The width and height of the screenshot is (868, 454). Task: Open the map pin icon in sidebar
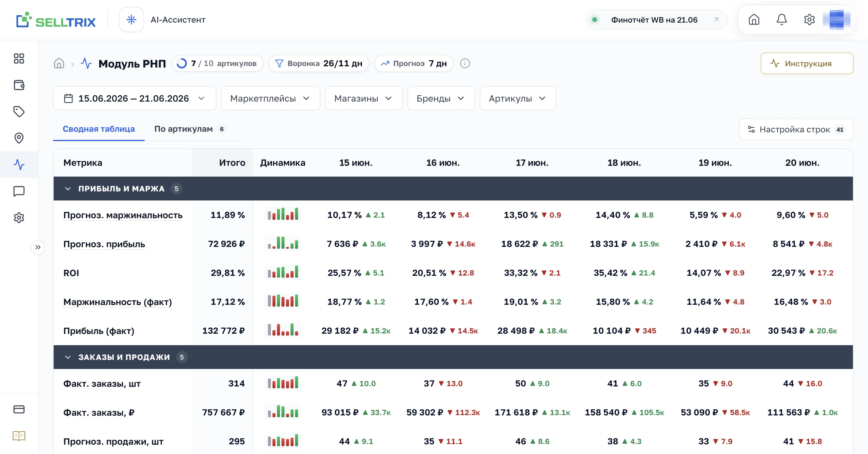[19, 138]
